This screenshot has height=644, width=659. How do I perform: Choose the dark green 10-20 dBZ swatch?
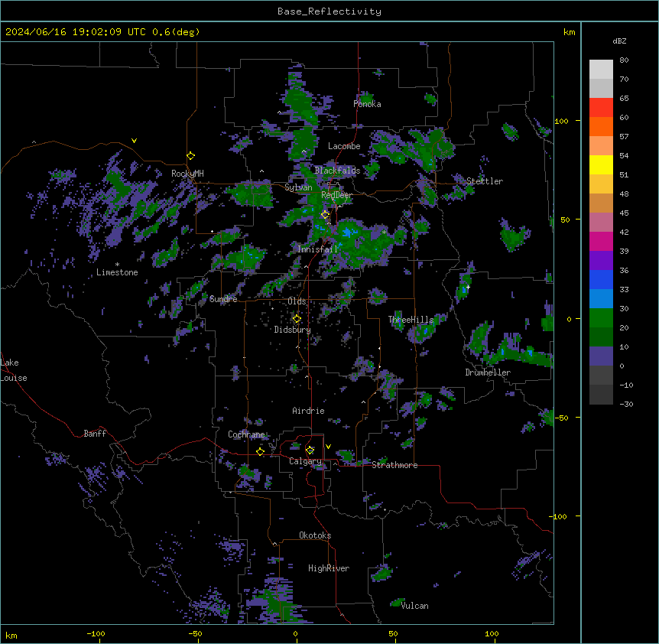coord(601,337)
